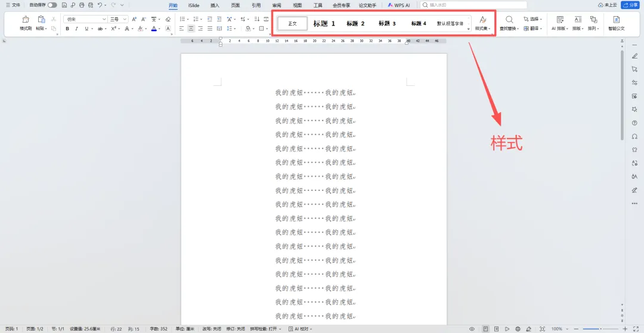This screenshot has height=333, width=644.
Task: Toggle track changes 修订: 关闭 in status bar
Action: point(236,329)
